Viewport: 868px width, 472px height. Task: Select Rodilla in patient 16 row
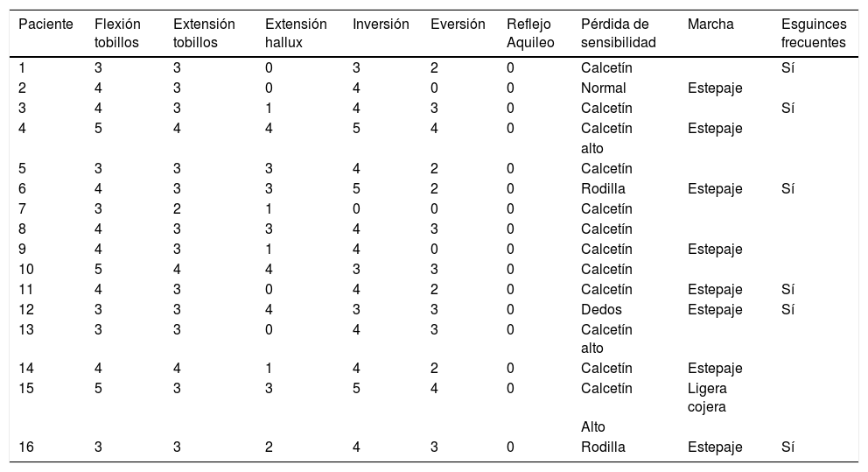[603, 447]
